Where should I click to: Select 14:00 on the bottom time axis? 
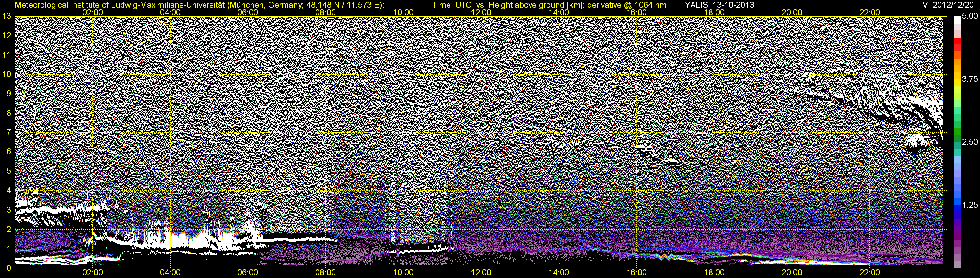click(559, 273)
